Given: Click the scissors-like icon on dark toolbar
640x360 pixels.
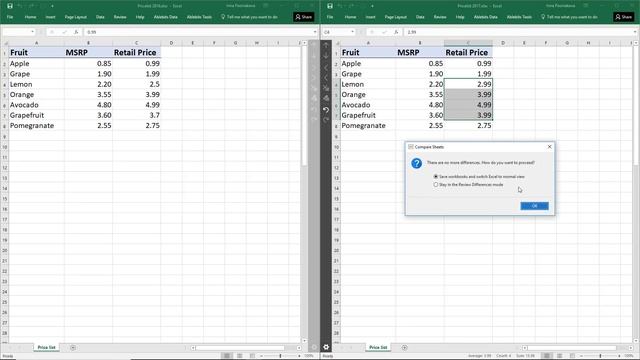Looking at the screenshot, I should point(326,88).
